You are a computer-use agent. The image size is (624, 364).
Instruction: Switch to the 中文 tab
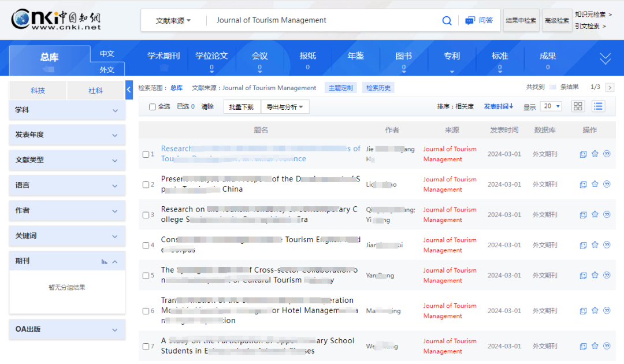[107, 54]
